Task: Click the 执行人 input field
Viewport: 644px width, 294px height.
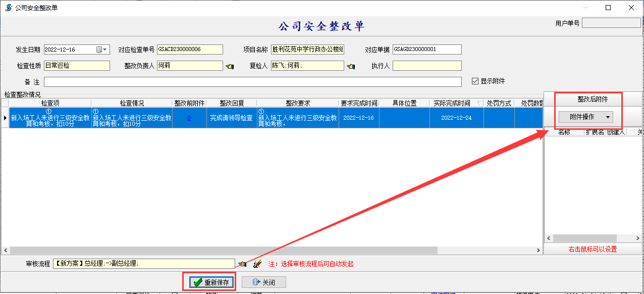Action: [426, 66]
